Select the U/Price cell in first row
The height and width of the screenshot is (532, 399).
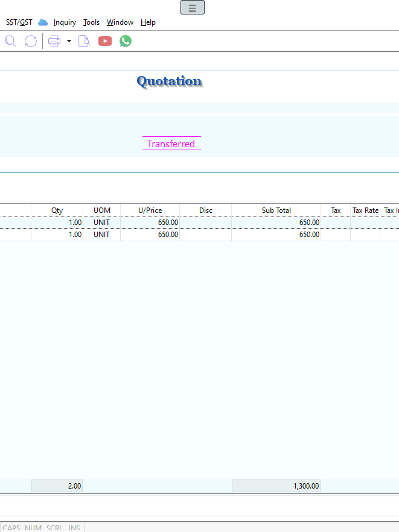150,223
